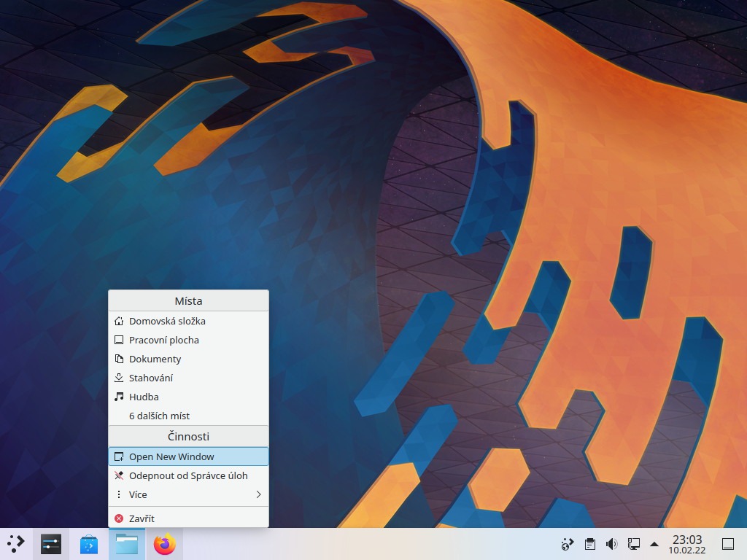747x560 pixels.
Task: Click the music note icon beside Hudba
Action: [119, 397]
